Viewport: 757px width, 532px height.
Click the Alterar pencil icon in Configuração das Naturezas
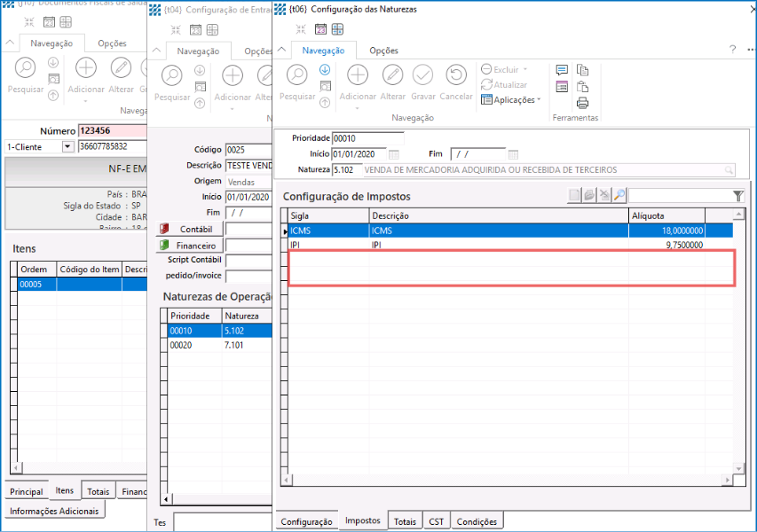click(x=392, y=75)
